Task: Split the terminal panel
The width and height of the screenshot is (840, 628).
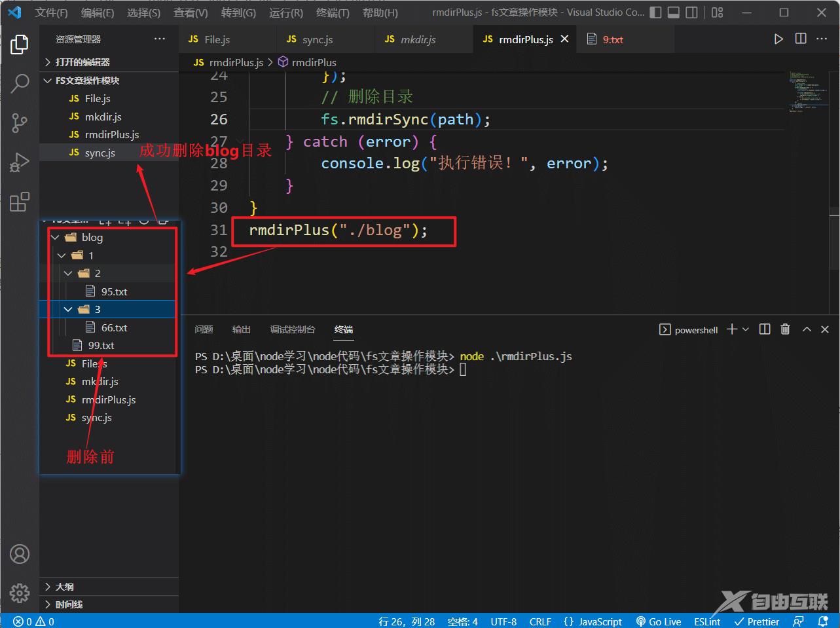Action: tap(765, 329)
